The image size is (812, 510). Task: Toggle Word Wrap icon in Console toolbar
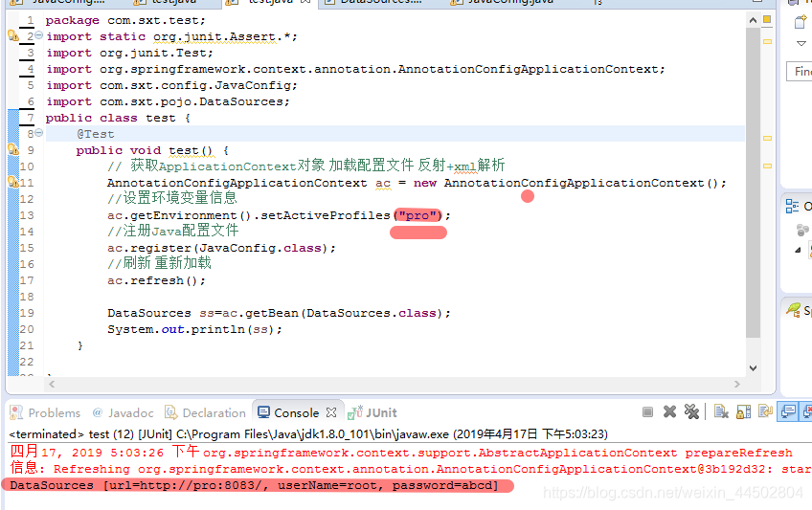coord(765,411)
